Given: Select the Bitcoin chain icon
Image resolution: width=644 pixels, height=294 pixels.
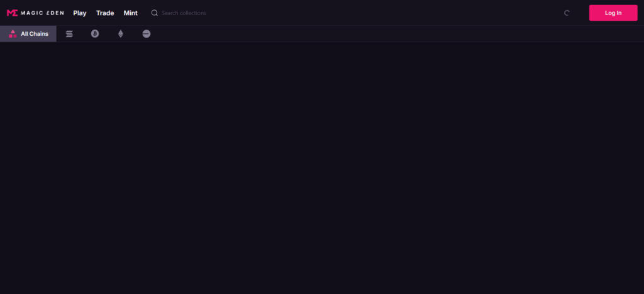Looking at the screenshot, I should [x=95, y=34].
